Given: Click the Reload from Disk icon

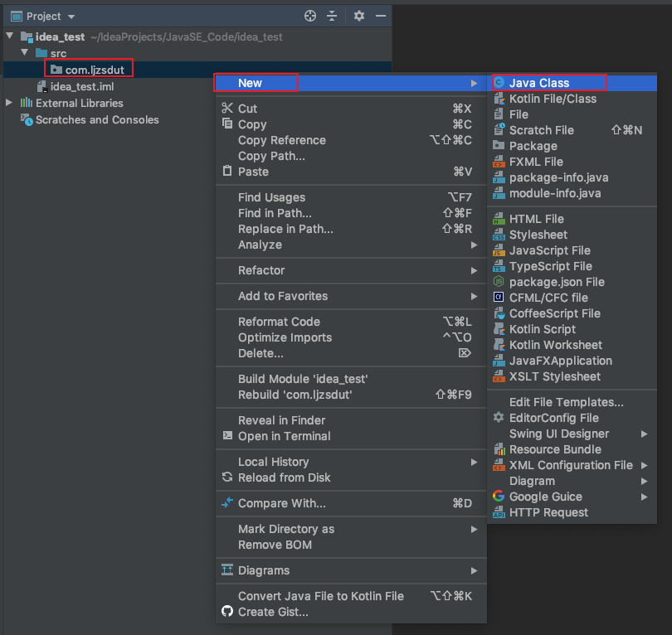Looking at the screenshot, I should (x=227, y=477).
